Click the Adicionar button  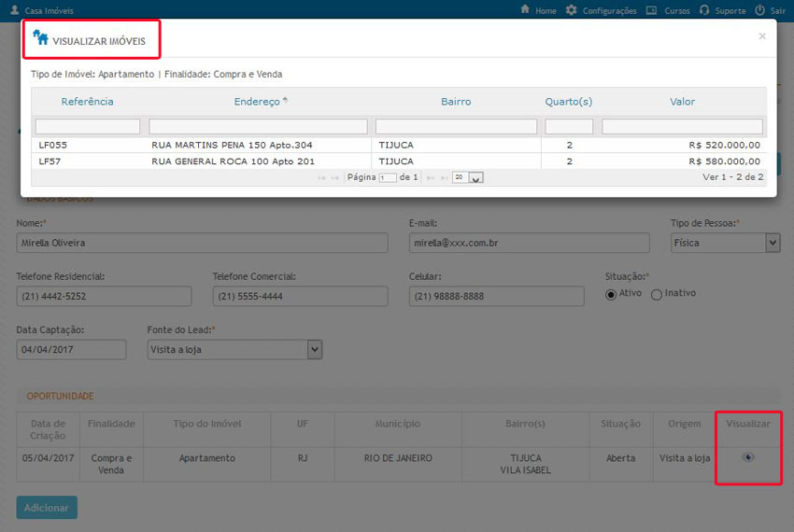click(47, 508)
